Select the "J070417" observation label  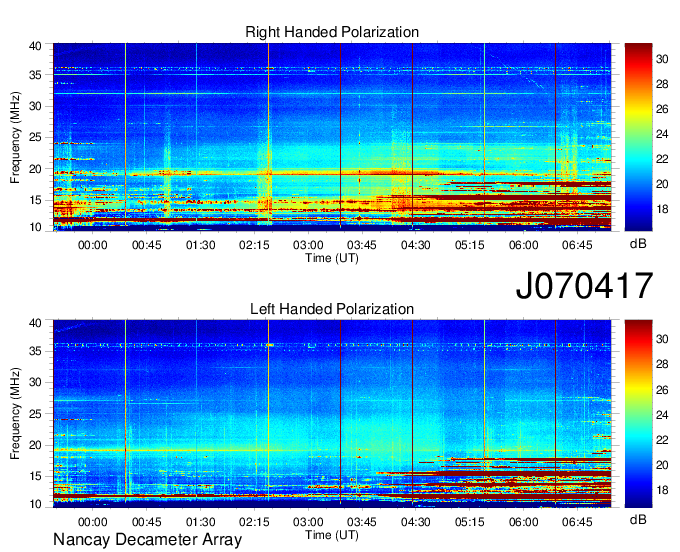pyautogui.click(x=584, y=285)
